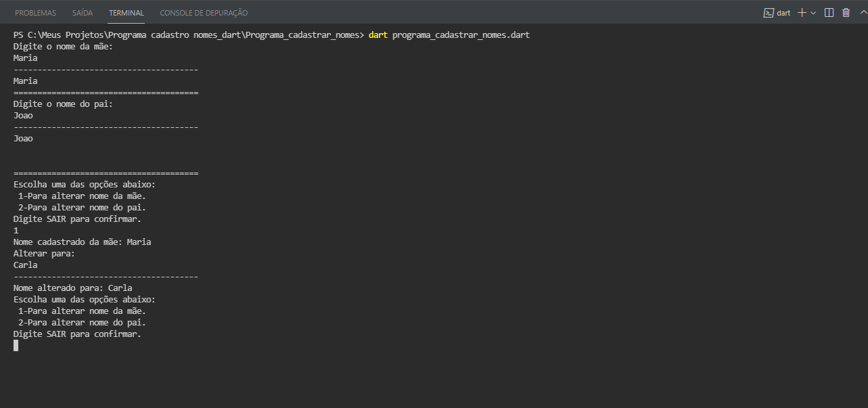Switch to the SAÍDA tab
Screen dimensions: 868x408
[83, 13]
